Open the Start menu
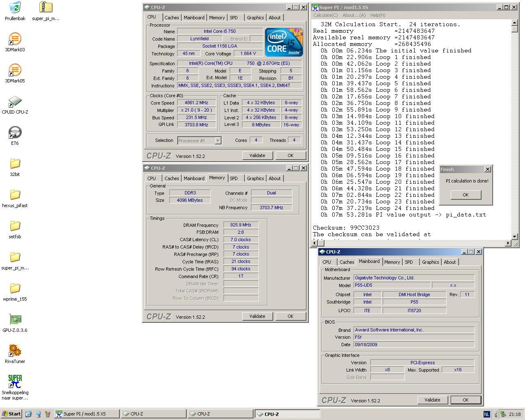This screenshot has width=525, height=420. pyautogui.click(x=11, y=414)
